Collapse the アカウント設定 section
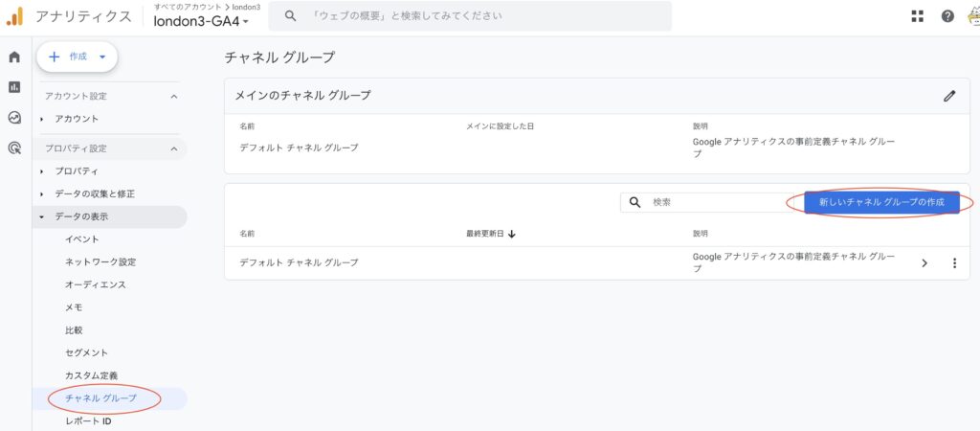The height and width of the screenshot is (431, 980). coord(173,96)
